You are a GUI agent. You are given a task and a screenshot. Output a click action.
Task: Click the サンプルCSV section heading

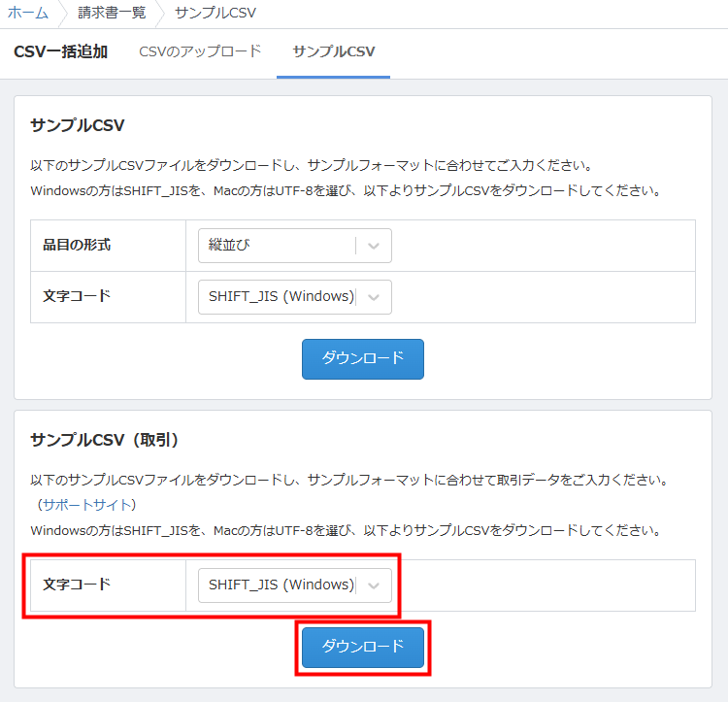78,125
